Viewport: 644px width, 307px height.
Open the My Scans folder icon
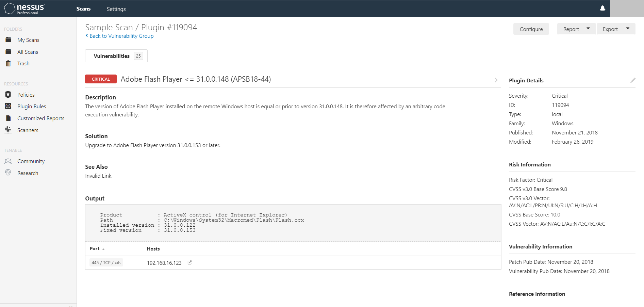9,40
